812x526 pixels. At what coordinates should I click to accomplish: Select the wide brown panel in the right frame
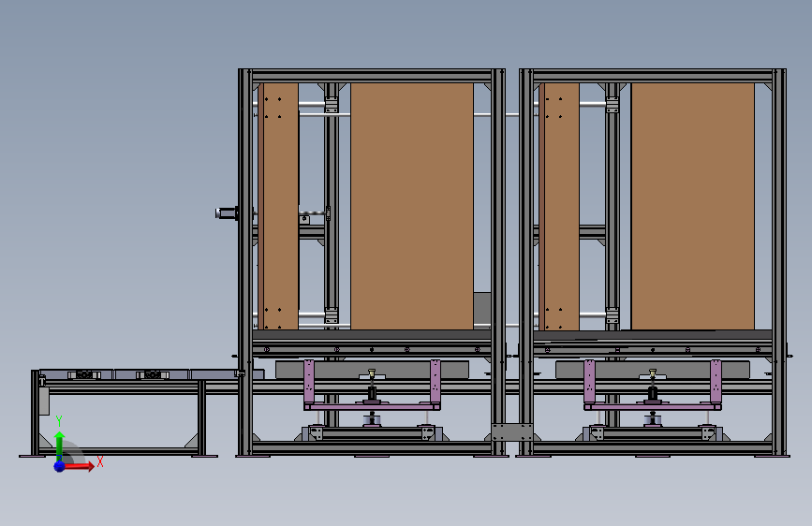(x=693, y=206)
